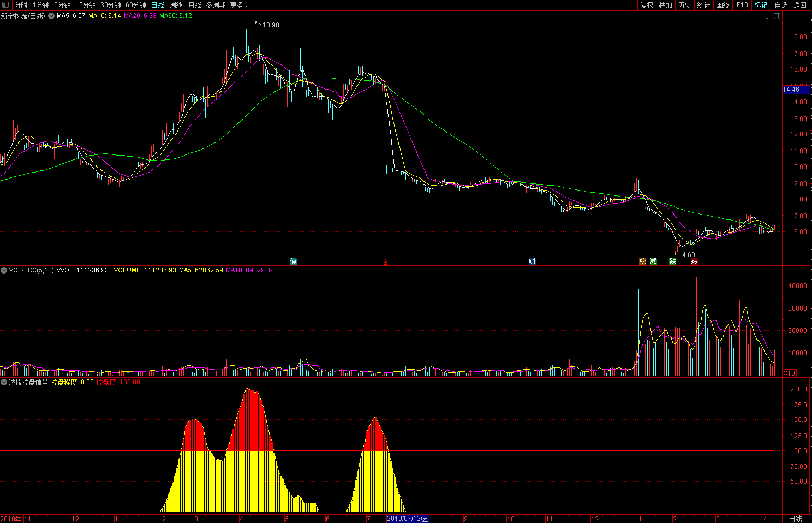Select the 2019/07/12 date marker on timeline
The height and width of the screenshot is (523, 812).
pyautogui.click(x=408, y=519)
